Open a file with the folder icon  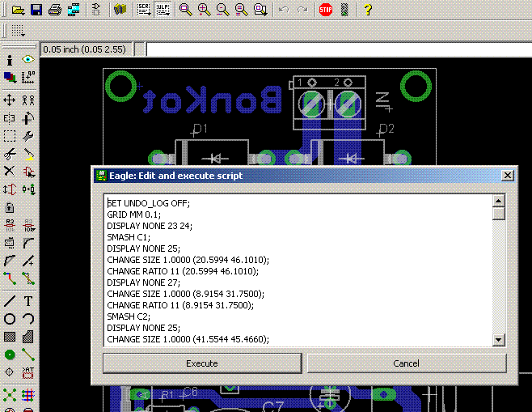[x=18, y=10]
